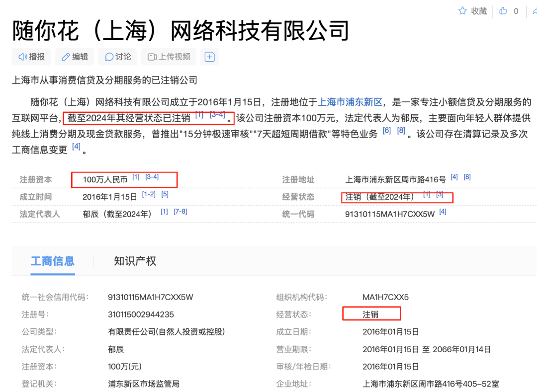Viewport: 537px width, 392px height.
Task: Click the 收藏 star icon
Action: (462, 11)
